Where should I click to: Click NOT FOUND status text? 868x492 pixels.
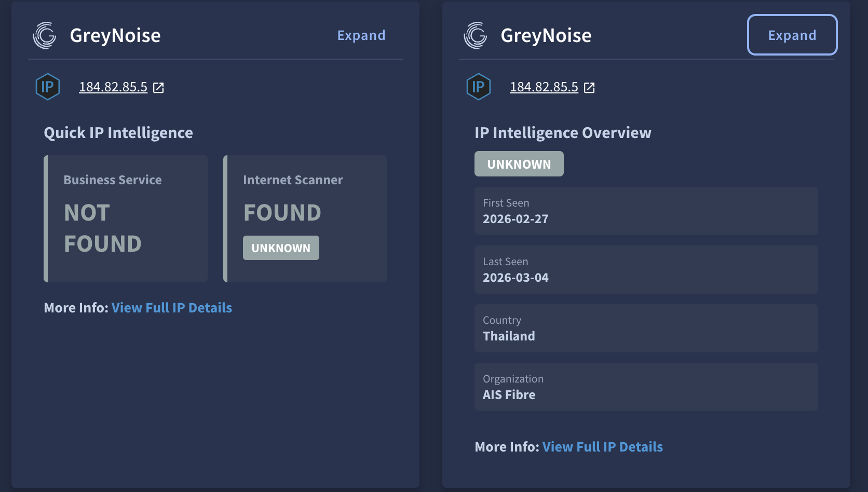(103, 228)
